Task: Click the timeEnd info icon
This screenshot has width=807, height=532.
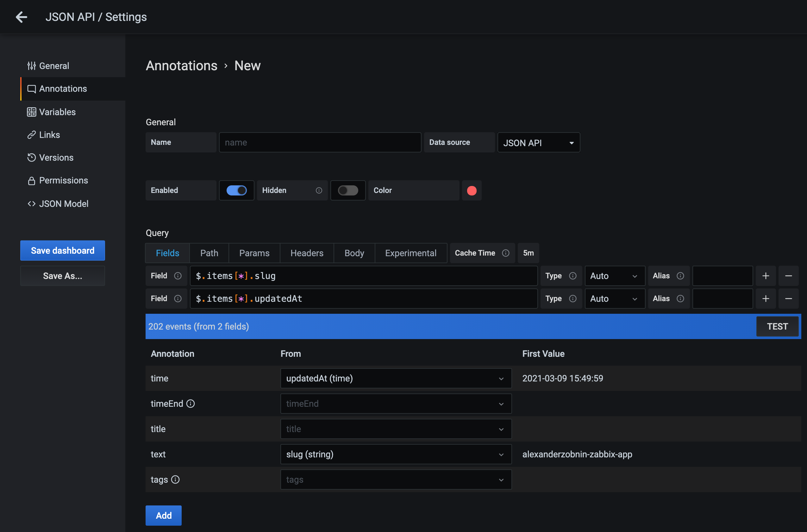Action: point(191,404)
